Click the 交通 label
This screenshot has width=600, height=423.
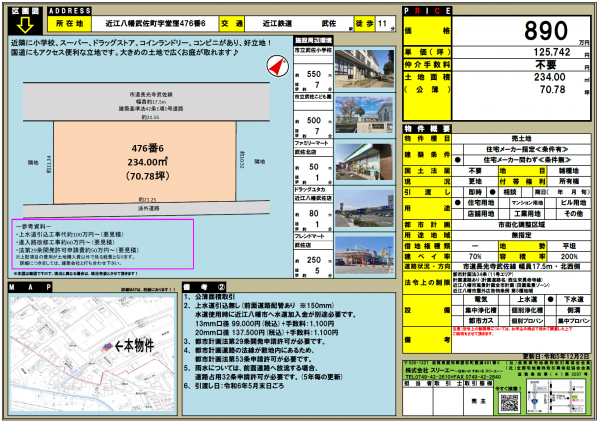[x=232, y=24]
